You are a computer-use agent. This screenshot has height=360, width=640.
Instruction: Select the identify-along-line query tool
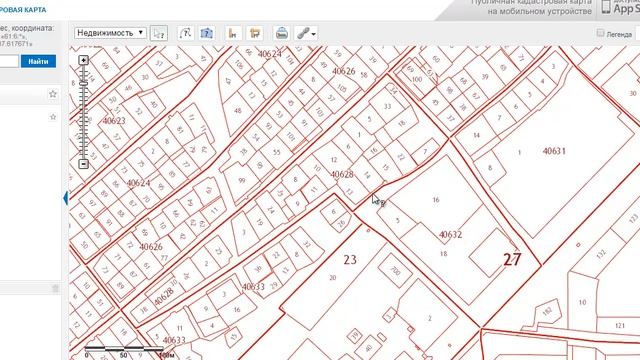pos(186,33)
